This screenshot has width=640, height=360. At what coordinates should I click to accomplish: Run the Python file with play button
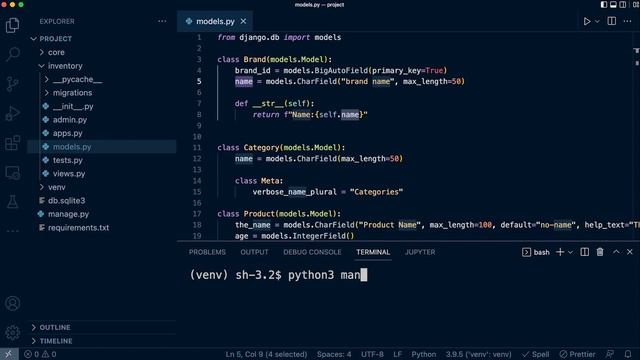tap(587, 21)
